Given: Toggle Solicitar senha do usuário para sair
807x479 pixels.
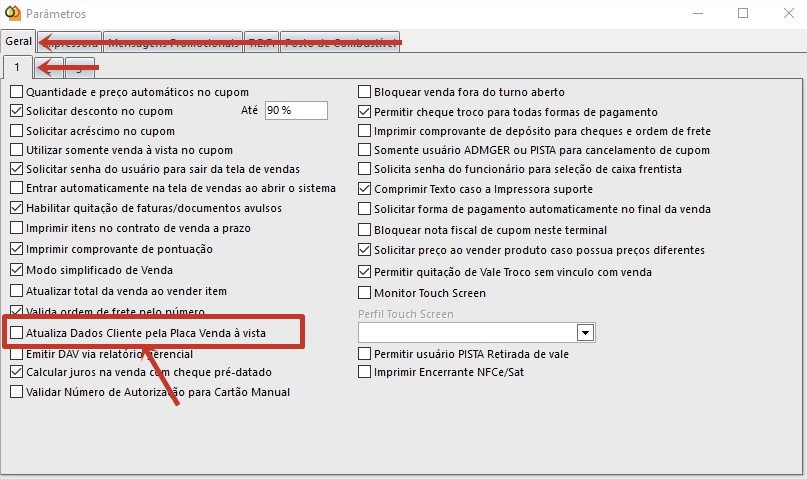Looking at the screenshot, I should [x=16, y=169].
